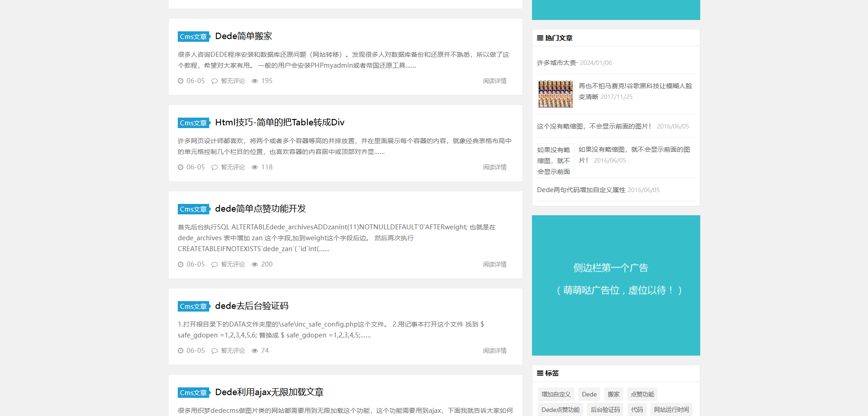Select the 网站运行时间 tag
The width and height of the screenshot is (868, 416).
tap(672, 410)
